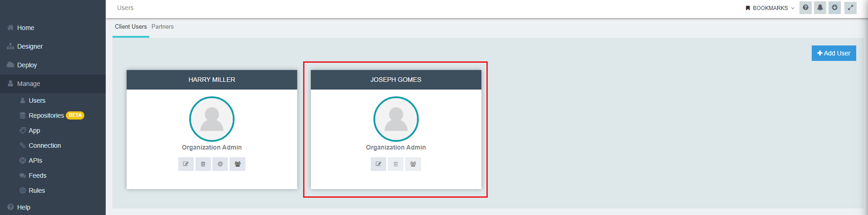Go to Designer in the sidebar
The height and width of the screenshot is (215, 868).
30,46
